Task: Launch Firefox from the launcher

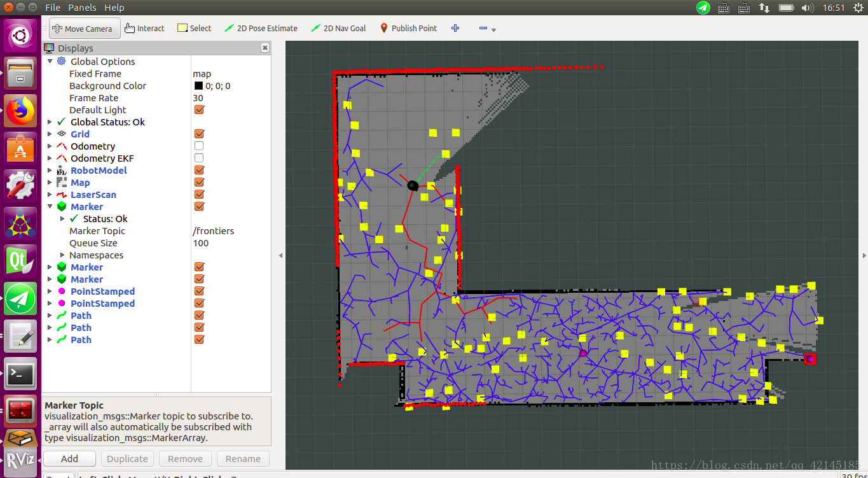Action: 21,111
